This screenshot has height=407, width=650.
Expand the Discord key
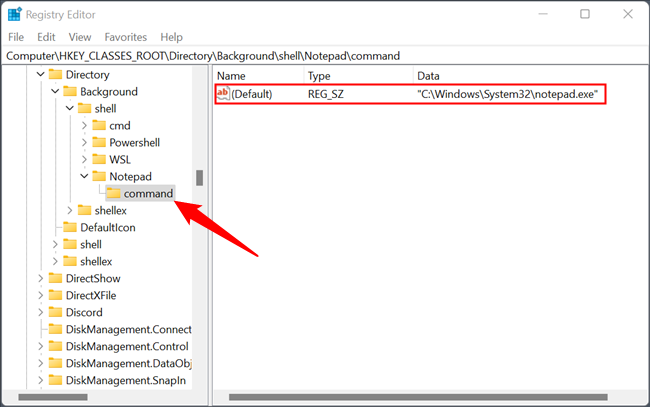tap(41, 313)
